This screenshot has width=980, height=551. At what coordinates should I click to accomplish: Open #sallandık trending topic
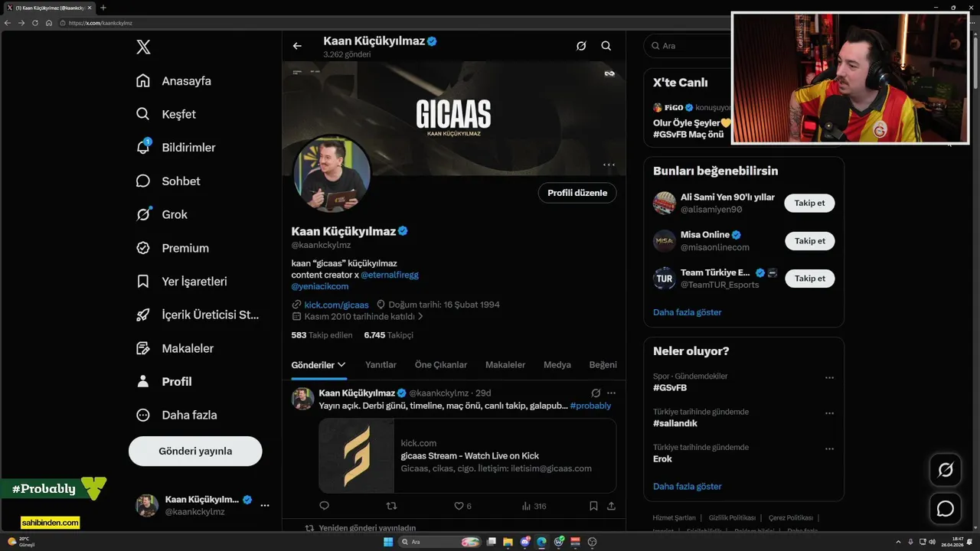675,423
